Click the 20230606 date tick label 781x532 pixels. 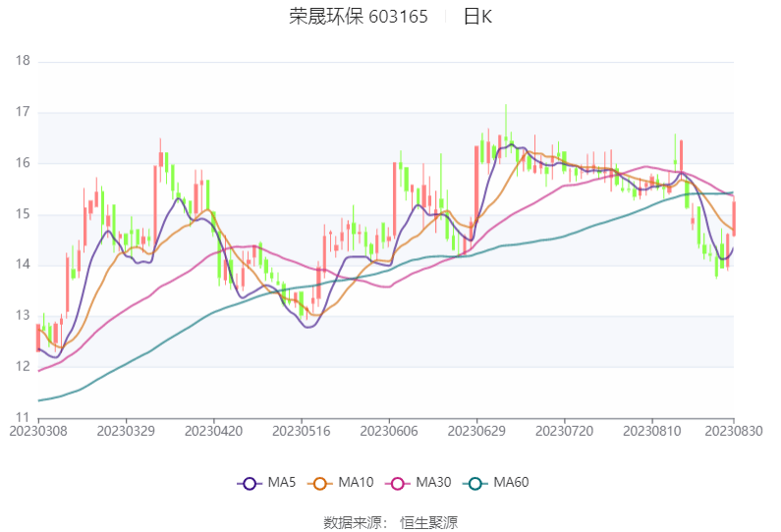390,431
